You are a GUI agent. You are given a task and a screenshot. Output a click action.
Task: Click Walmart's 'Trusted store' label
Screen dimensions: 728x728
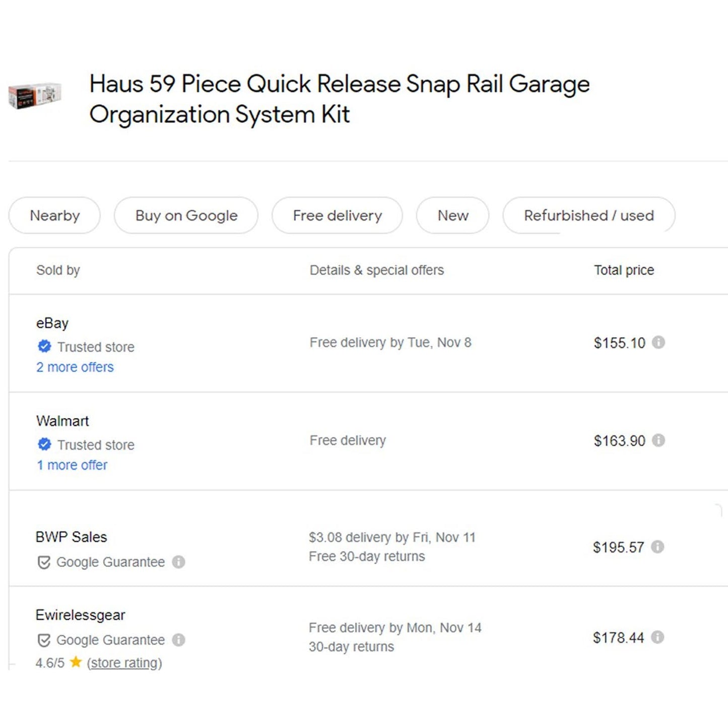tap(96, 445)
